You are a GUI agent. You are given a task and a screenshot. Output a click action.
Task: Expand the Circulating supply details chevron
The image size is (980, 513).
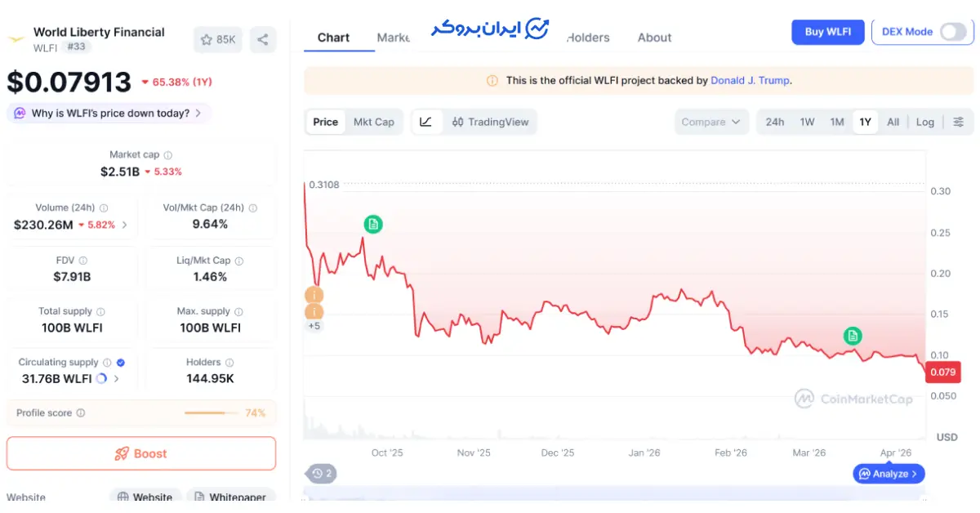117,379
